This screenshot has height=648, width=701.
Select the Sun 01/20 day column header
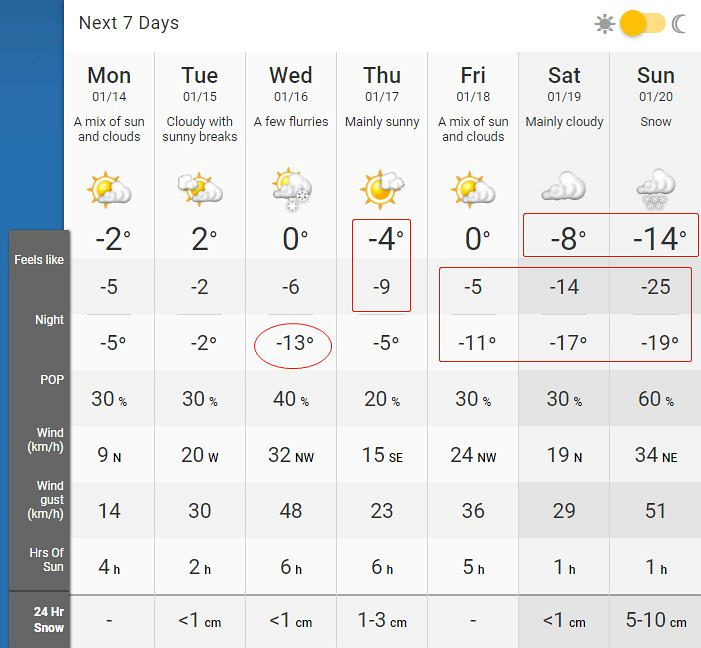pyautogui.click(x=655, y=84)
